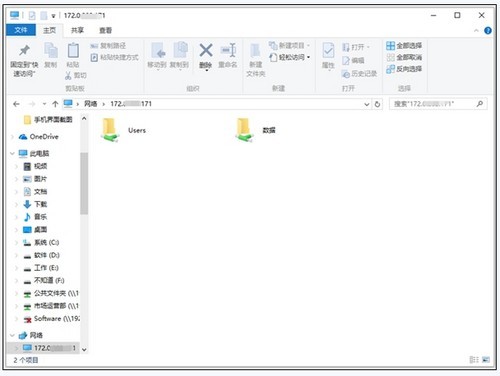
Task: Click the Network (网络) breadcrumb in the address bar
Action: [90, 104]
